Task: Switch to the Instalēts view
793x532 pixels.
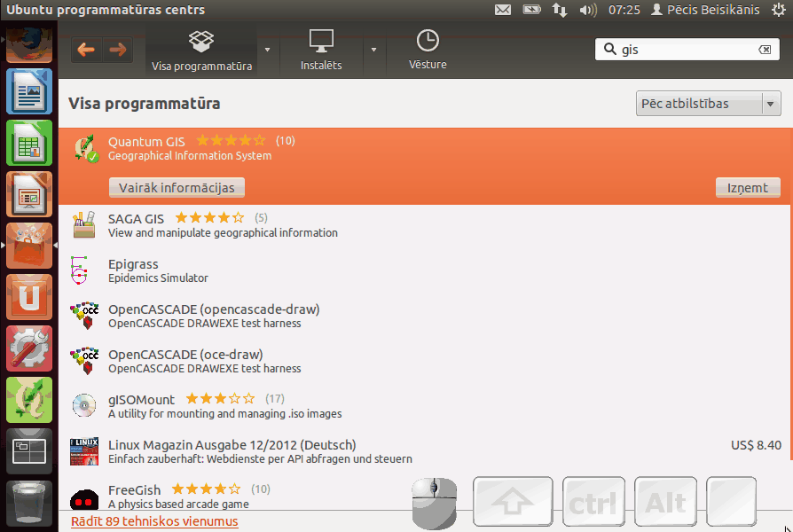Action: 321,50
